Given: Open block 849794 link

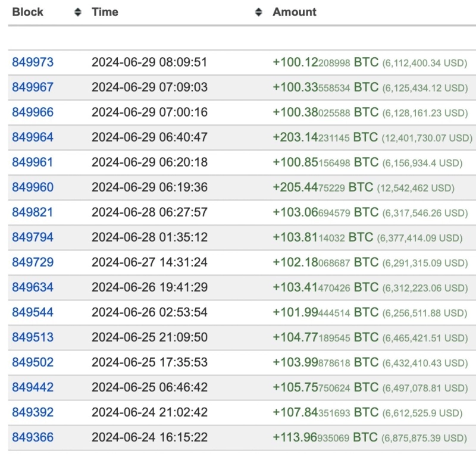Looking at the screenshot, I should tap(33, 237).
